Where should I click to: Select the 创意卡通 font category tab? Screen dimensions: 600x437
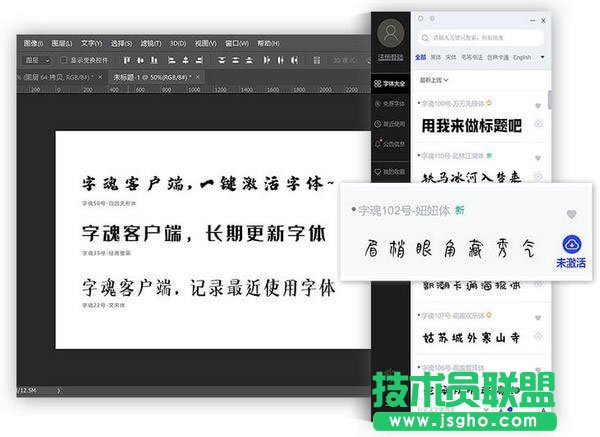click(497, 57)
